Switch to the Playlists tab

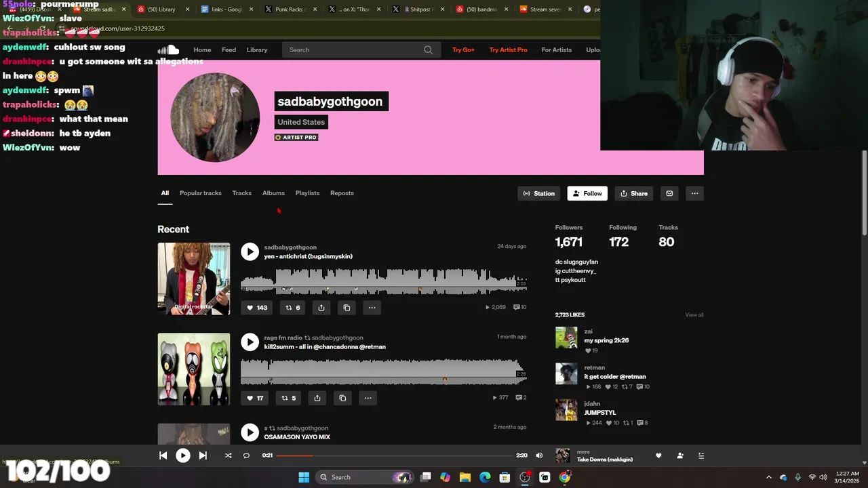point(307,193)
